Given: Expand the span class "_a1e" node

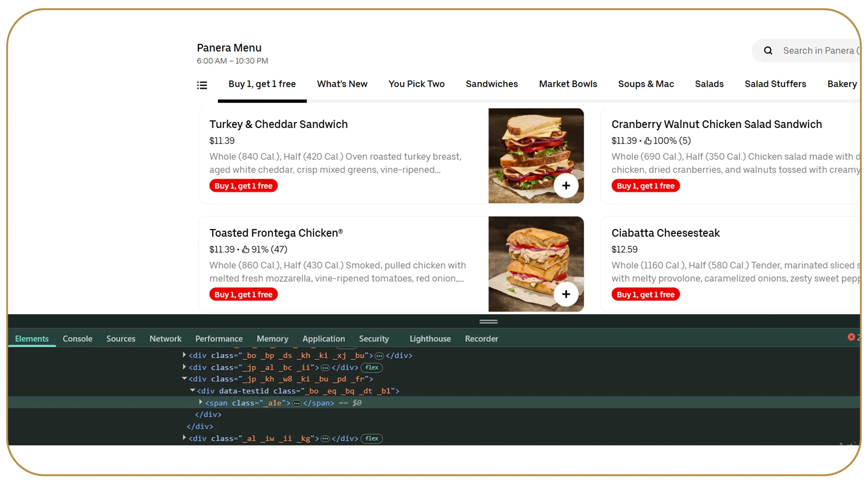Looking at the screenshot, I should click(200, 402).
